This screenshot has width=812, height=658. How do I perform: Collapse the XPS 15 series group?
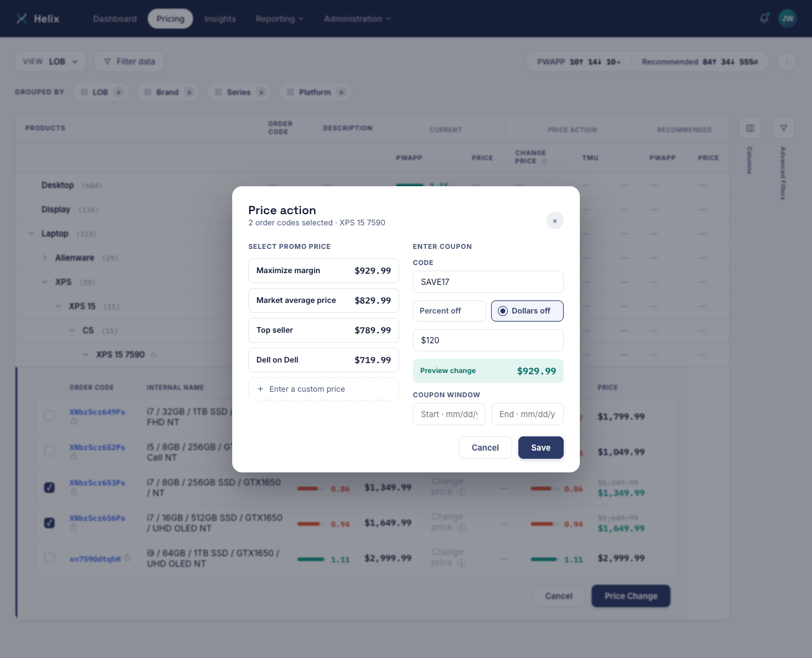[x=58, y=306]
